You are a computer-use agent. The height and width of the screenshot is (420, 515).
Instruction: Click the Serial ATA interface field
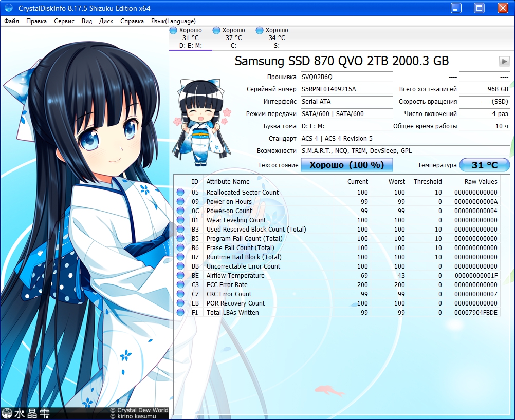(346, 101)
